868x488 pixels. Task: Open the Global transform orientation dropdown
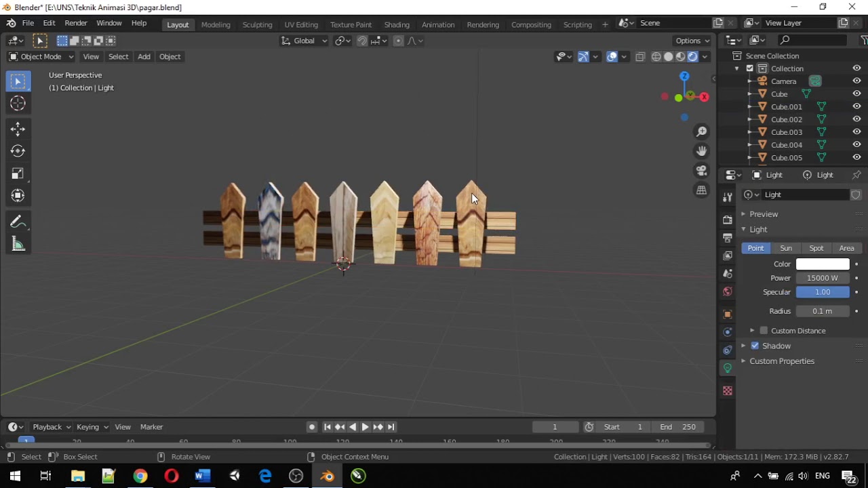coord(304,41)
